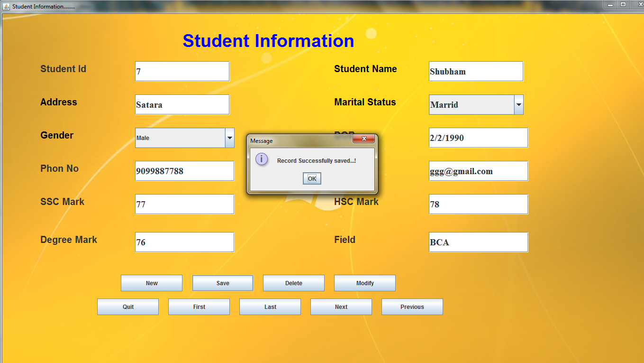Show the Previous record

click(412, 307)
